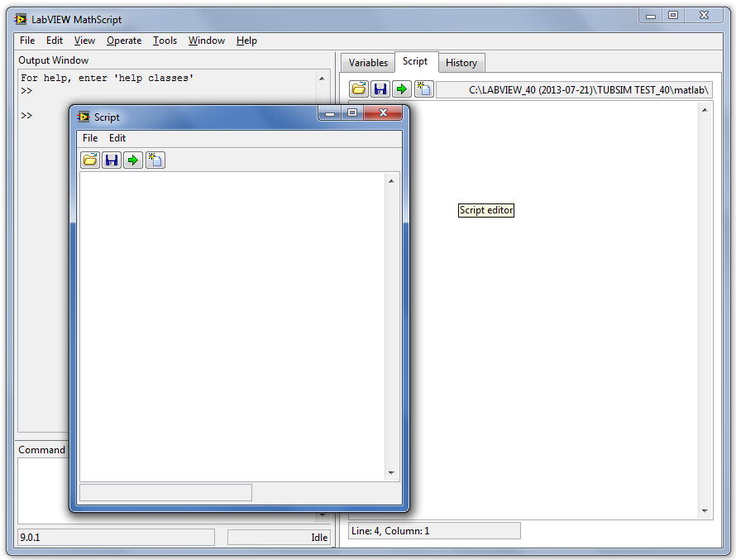
Task: Save script in floating Script window
Action: click(112, 160)
